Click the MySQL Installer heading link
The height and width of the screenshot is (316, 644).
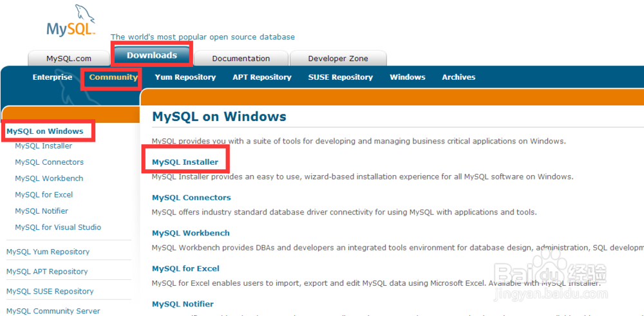pos(185,162)
